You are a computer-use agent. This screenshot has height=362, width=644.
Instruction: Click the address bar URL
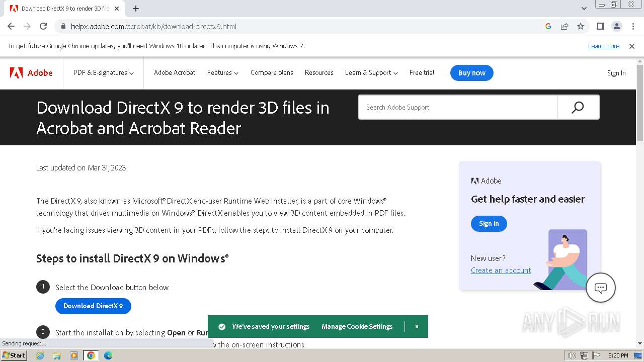click(153, 27)
